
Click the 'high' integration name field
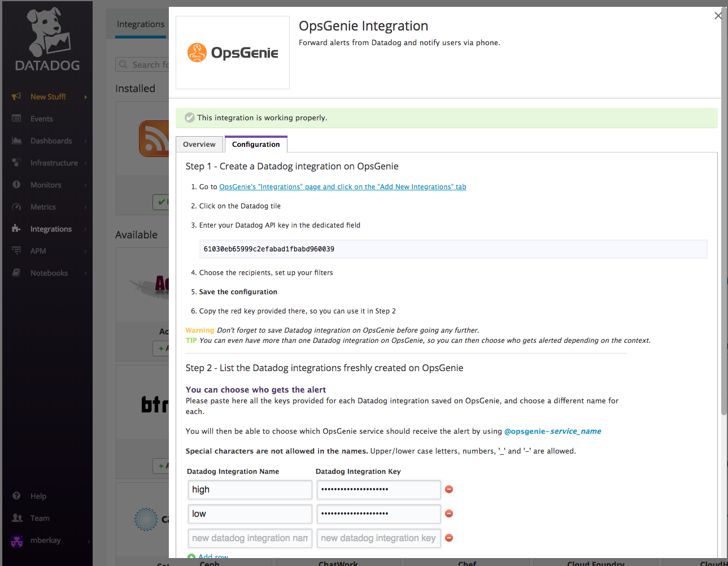coord(250,489)
